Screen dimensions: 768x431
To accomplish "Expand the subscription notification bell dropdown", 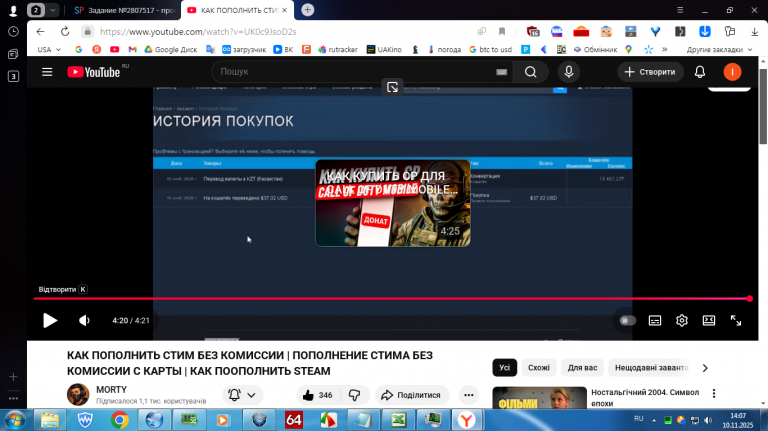I will (242, 395).
